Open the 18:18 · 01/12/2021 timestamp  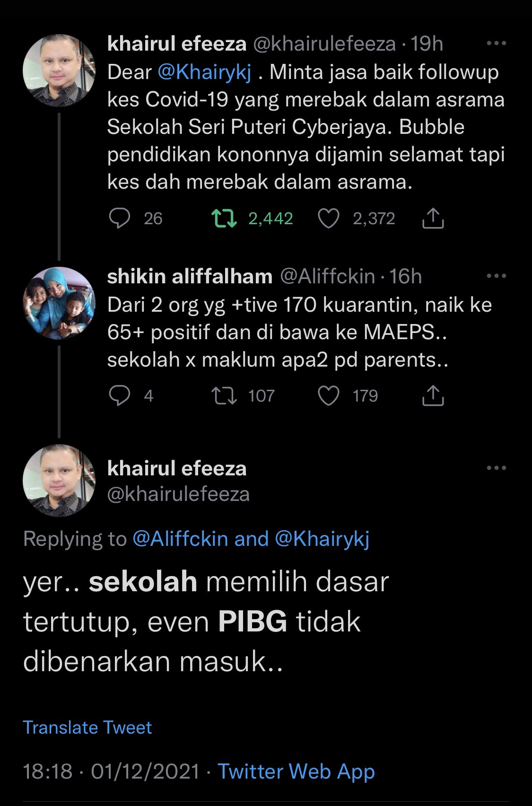point(111,771)
